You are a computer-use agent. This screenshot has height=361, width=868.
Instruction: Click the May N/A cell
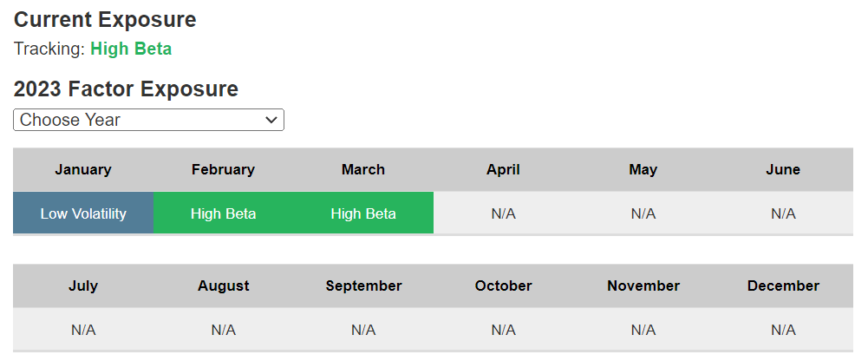pyautogui.click(x=643, y=213)
